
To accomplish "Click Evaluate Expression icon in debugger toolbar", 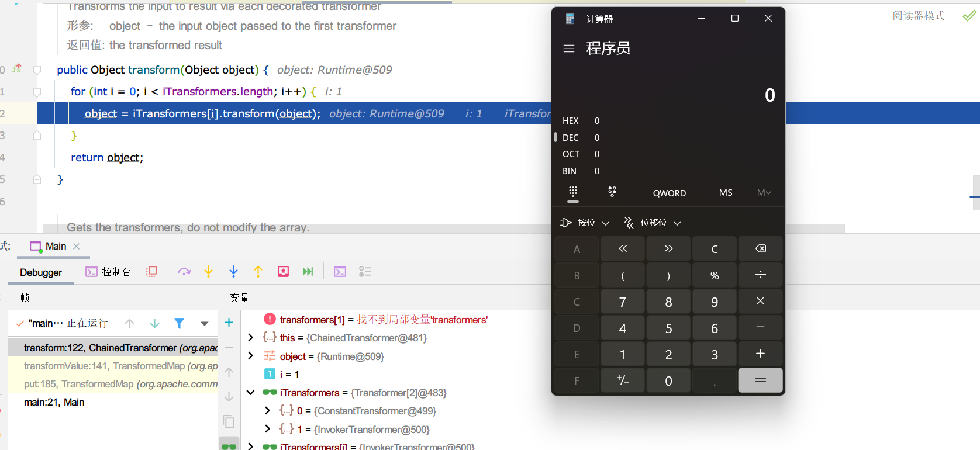I will click(x=340, y=271).
